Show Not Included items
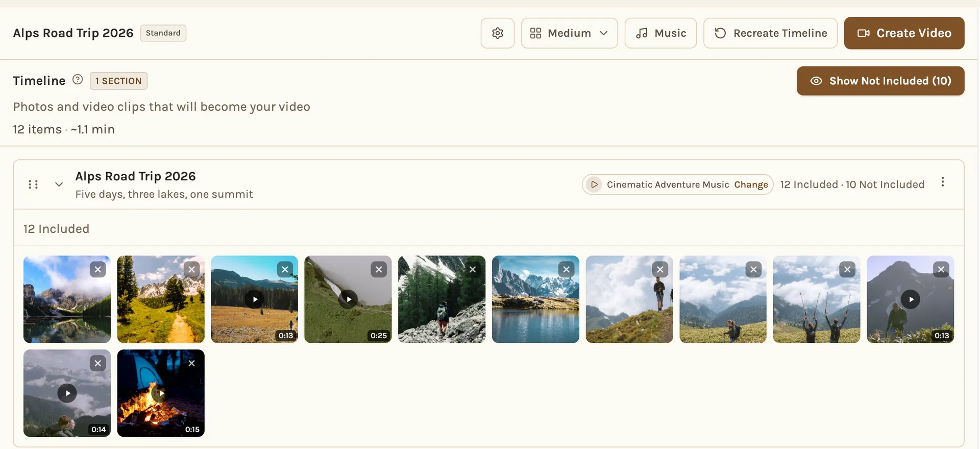980x449 pixels. pyautogui.click(x=880, y=81)
